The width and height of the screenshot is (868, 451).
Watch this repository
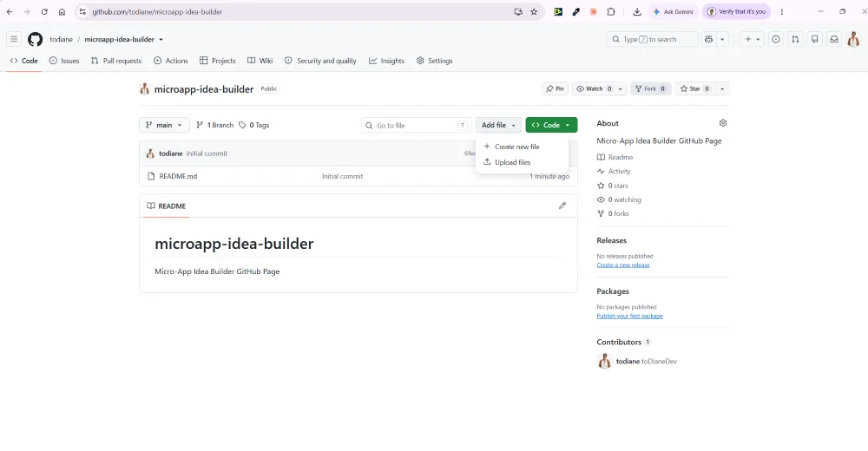[x=594, y=88]
